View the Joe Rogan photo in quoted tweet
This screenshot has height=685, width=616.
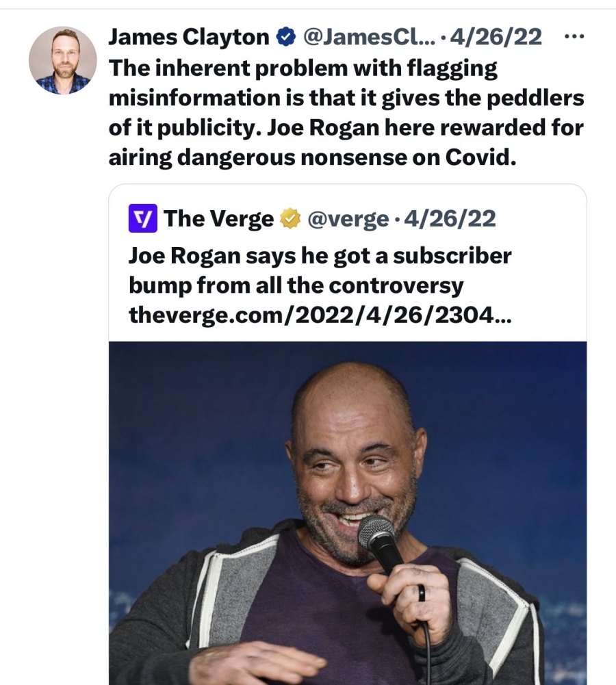pos(348,513)
